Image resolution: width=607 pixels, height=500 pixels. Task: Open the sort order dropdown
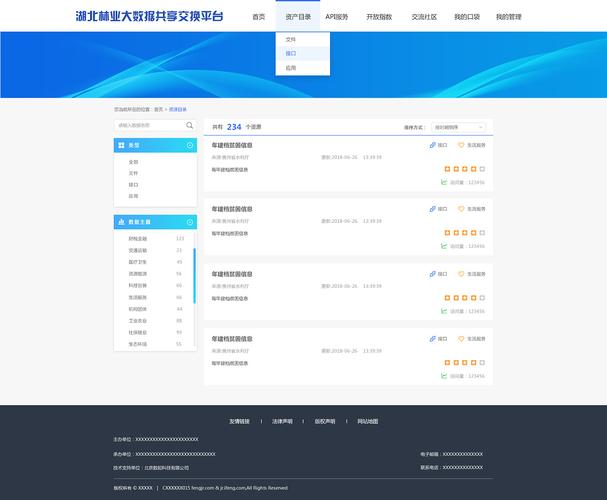pyautogui.click(x=458, y=127)
